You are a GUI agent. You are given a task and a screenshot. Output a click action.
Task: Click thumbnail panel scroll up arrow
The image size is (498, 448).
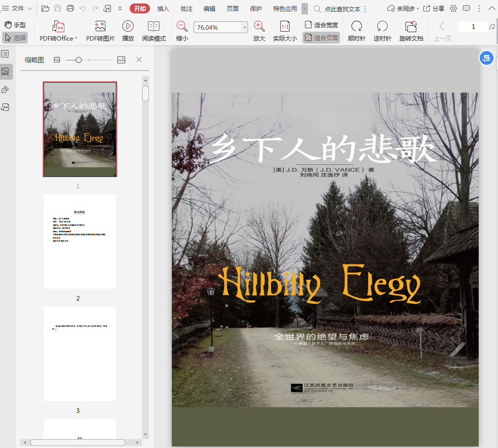click(146, 80)
